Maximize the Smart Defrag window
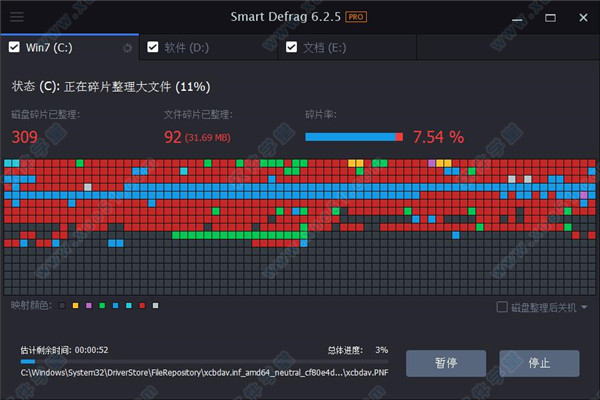 tap(550, 18)
